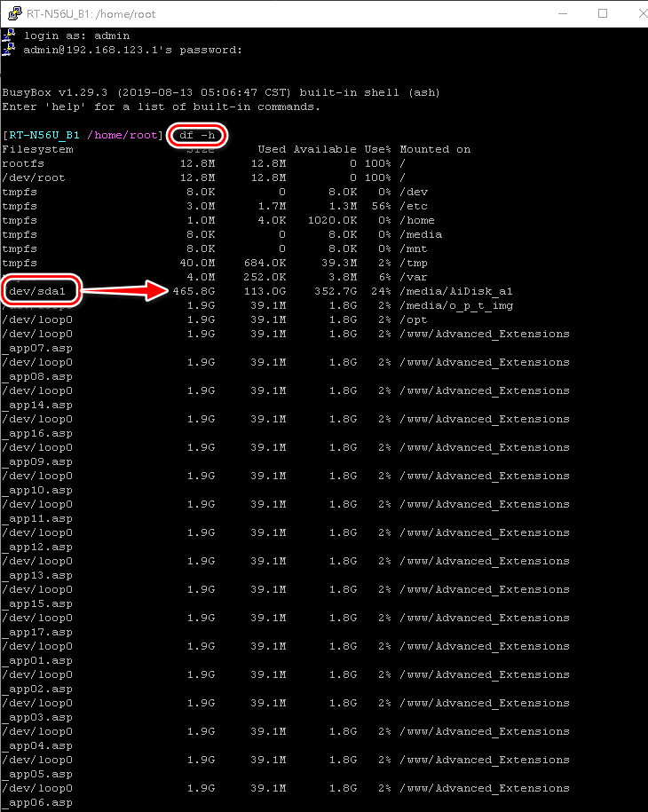Click the '_app10.asp' line
Viewport: 648px width, 812px height.
coord(37,491)
